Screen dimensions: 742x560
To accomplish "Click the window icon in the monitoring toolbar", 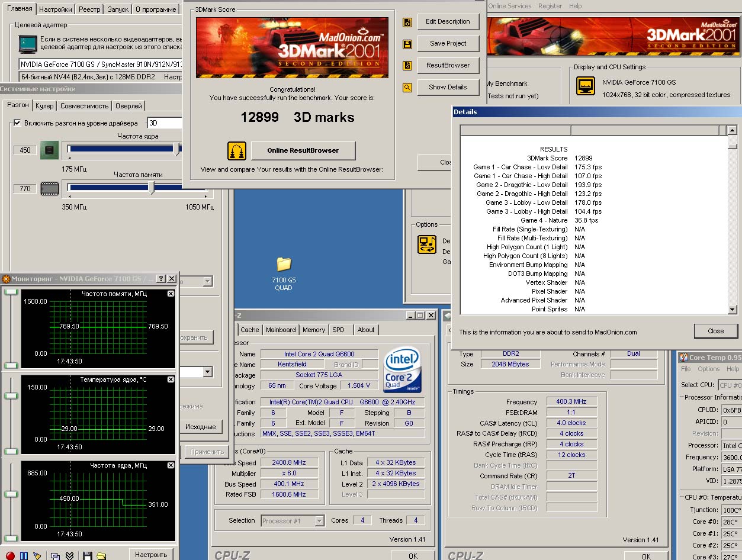I will [55, 556].
